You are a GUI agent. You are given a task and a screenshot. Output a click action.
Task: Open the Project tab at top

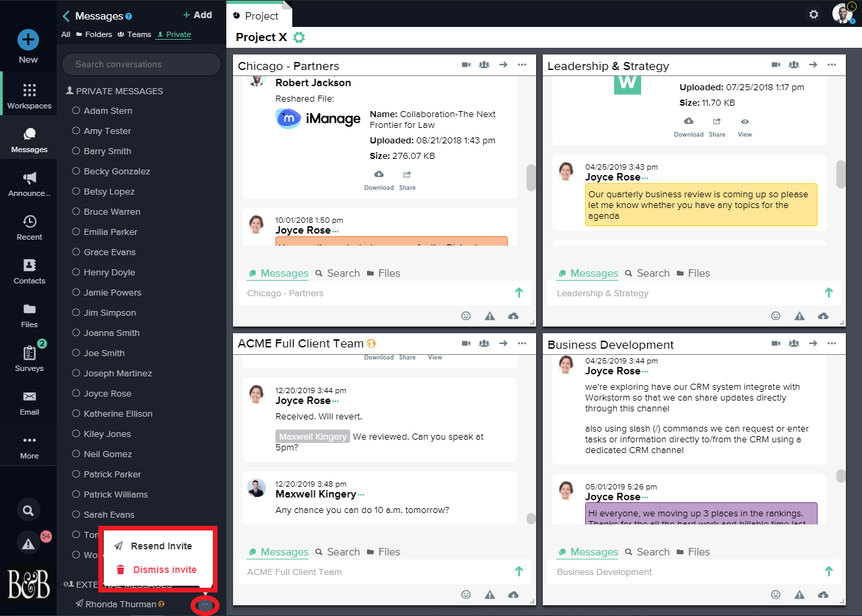256,15
